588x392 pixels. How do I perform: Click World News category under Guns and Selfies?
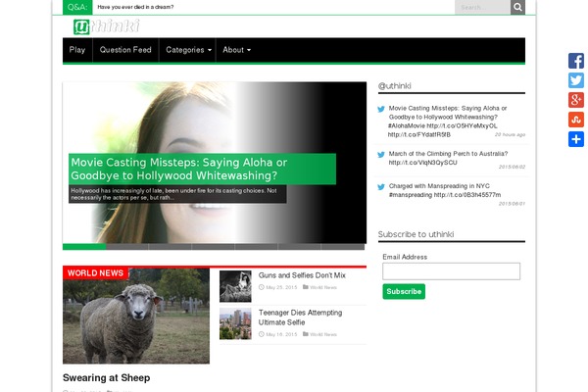(323, 287)
